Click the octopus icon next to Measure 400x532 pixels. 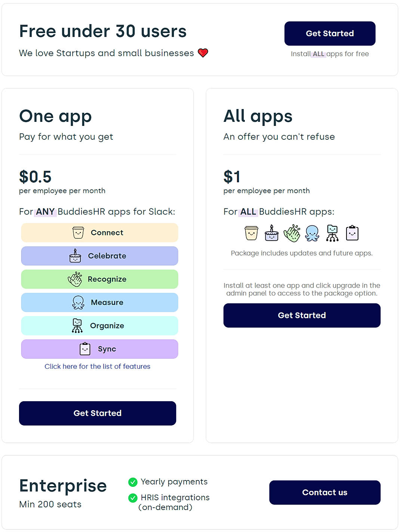click(x=78, y=302)
